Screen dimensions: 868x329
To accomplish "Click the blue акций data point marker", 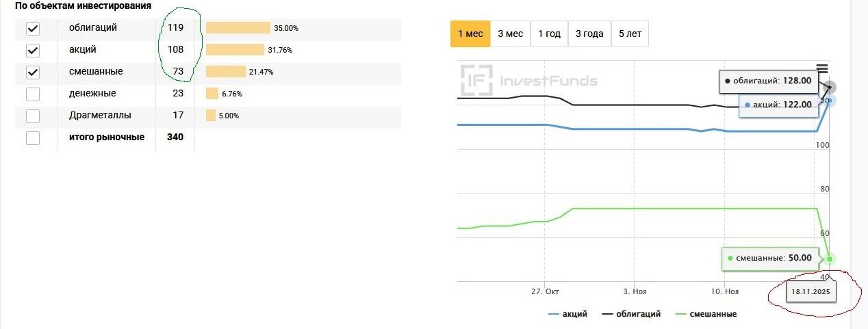I will tap(830, 101).
